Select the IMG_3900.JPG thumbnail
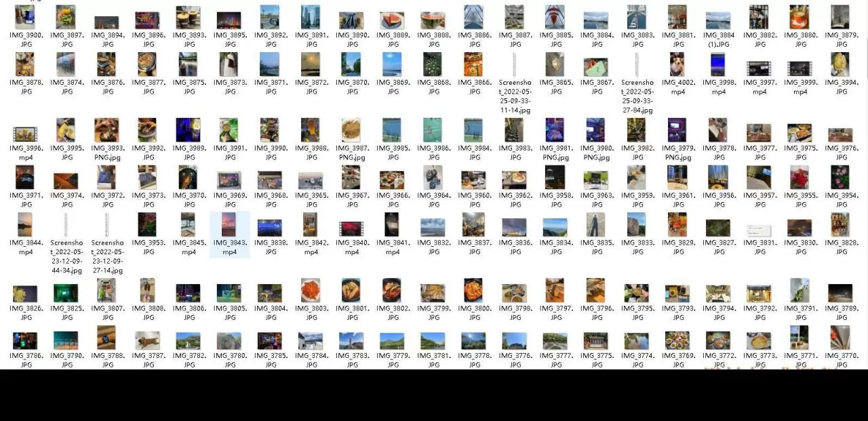Screen dimensions: 868x421 click(x=26, y=18)
